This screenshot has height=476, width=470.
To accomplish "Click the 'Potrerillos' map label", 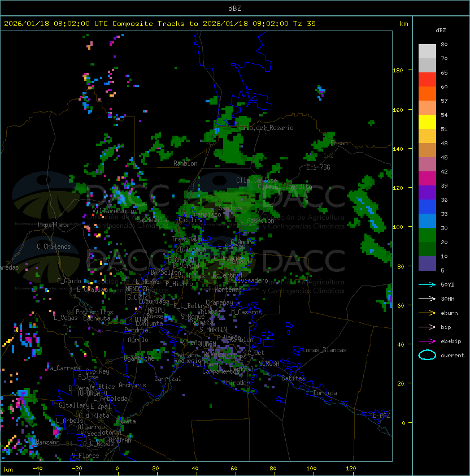I will tap(94, 312).
